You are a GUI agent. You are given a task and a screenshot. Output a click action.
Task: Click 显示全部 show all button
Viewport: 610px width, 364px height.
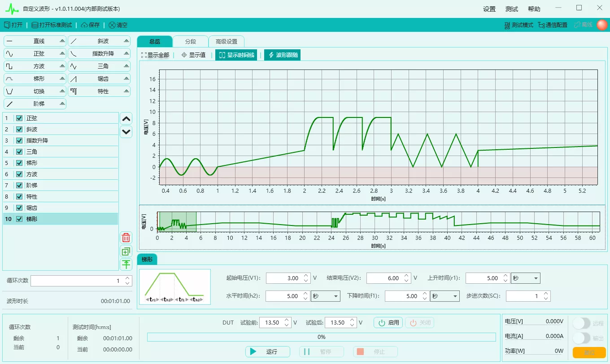[155, 55]
